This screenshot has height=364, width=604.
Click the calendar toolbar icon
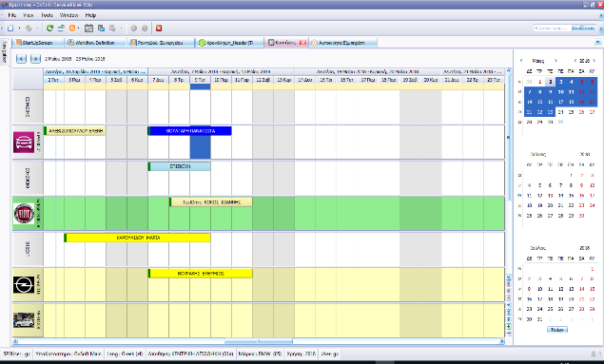(x=88, y=29)
